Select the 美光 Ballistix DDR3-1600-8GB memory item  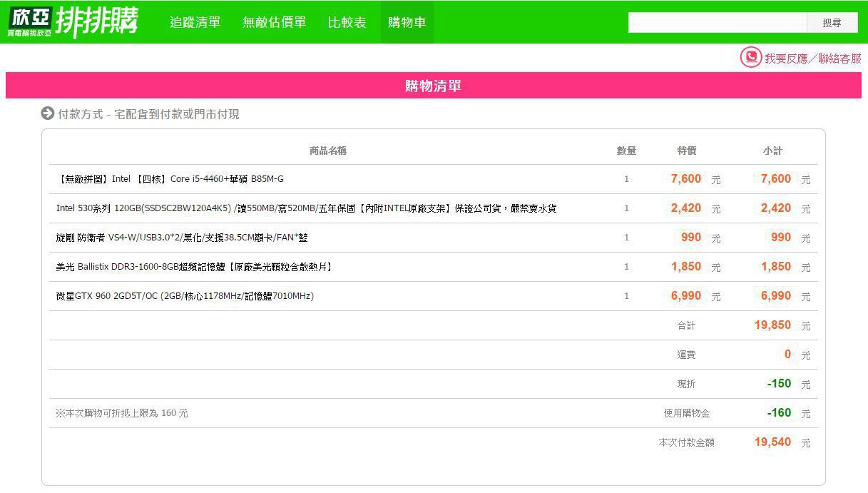(194, 267)
